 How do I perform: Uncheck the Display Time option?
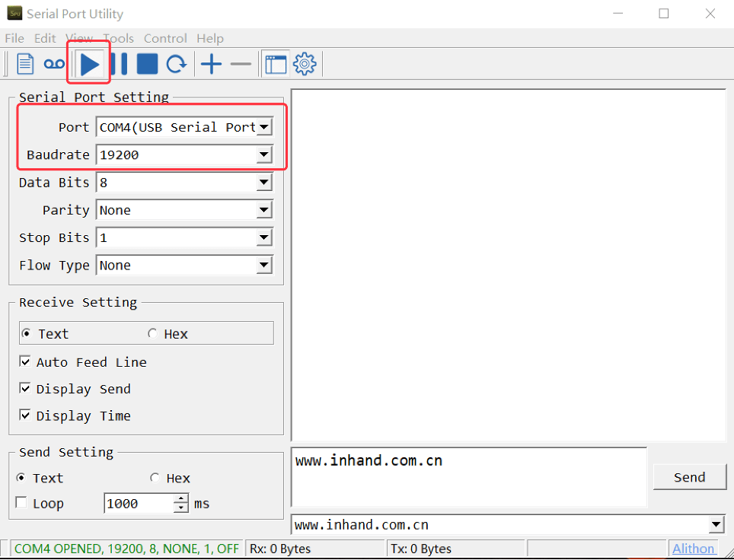(x=25, y=415)
